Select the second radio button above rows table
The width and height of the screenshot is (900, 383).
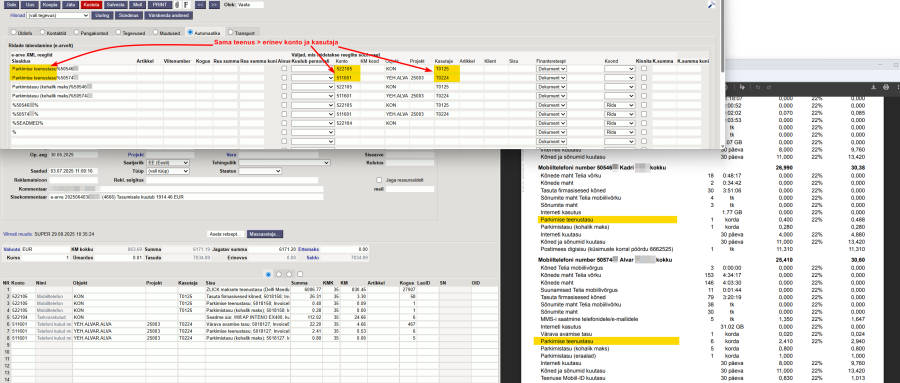[x=278, y=274]
